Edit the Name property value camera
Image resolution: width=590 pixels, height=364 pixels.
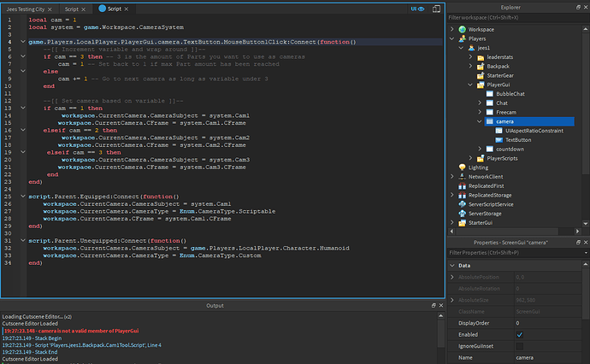[548, 358]
